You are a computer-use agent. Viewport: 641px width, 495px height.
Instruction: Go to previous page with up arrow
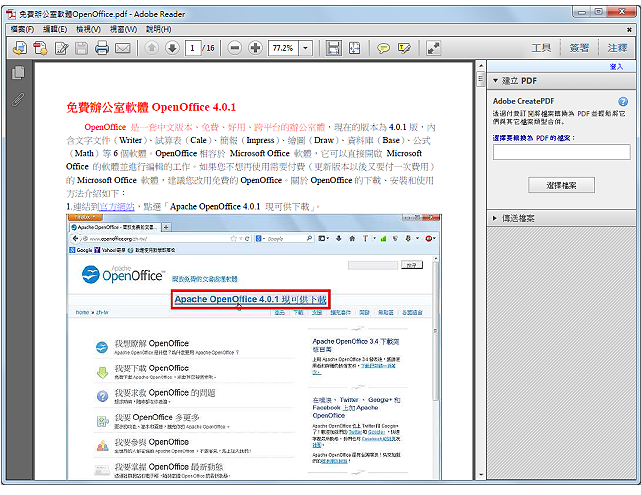pyautogui.click(x=152, y=48)
